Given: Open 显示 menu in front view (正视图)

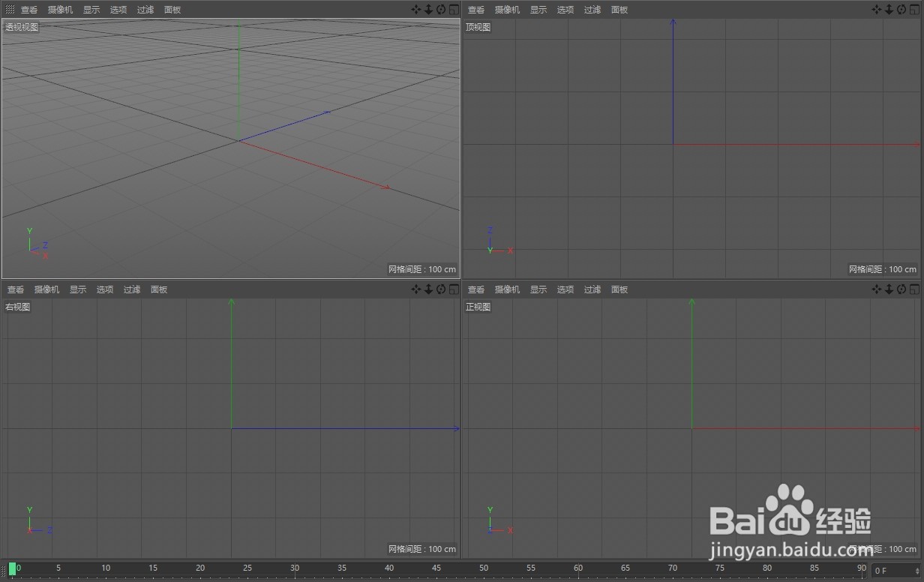Looking at the screenshot, I should click(538, 289).
